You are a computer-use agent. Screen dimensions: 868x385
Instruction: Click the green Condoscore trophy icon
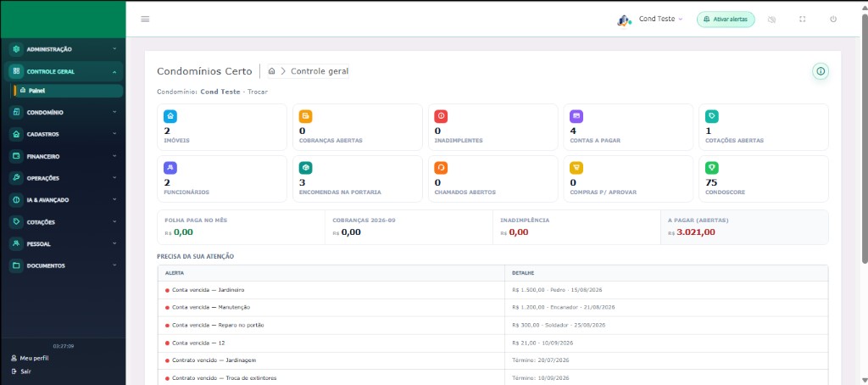[712, 168]
